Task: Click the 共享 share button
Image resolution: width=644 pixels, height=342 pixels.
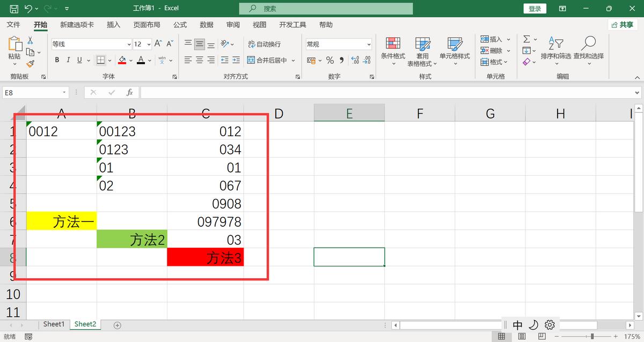Action: pos(622,25)
